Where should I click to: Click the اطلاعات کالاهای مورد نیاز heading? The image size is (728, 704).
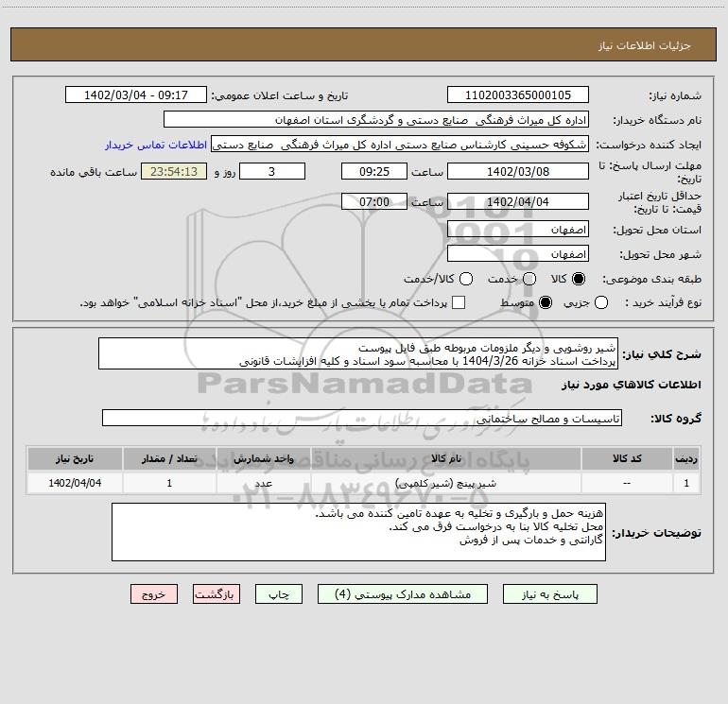632,385
